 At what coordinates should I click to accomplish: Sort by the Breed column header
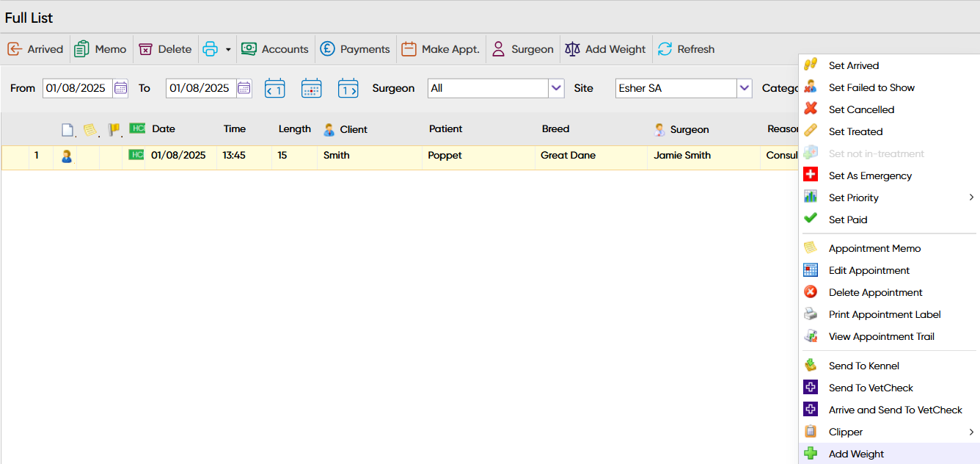point(555,128)
